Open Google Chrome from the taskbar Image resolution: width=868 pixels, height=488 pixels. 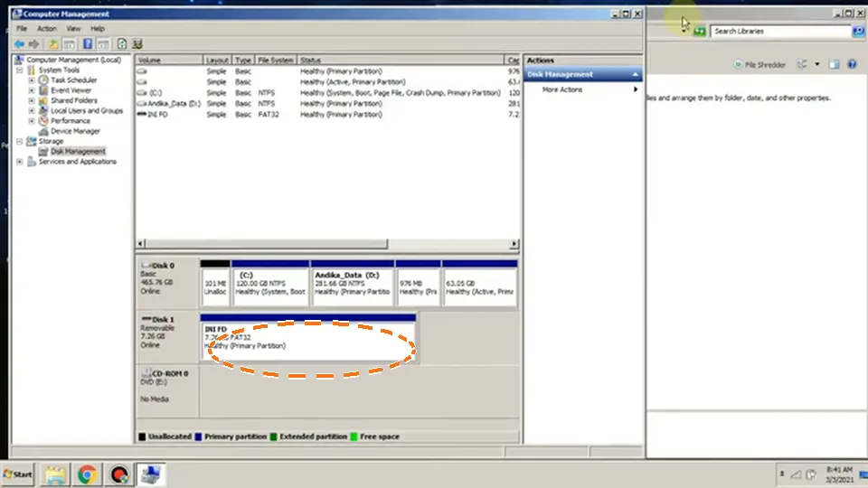click(87, 474)
